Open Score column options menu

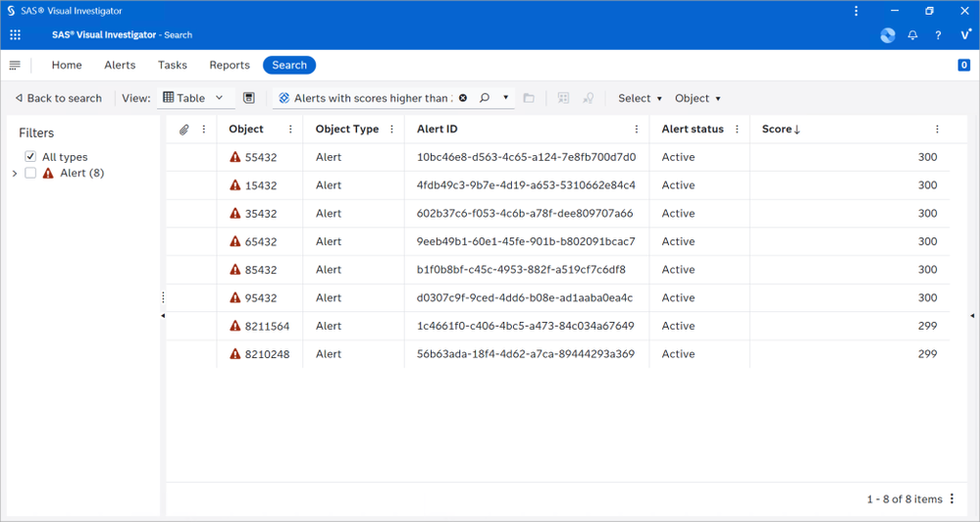[x=937, y=130]
